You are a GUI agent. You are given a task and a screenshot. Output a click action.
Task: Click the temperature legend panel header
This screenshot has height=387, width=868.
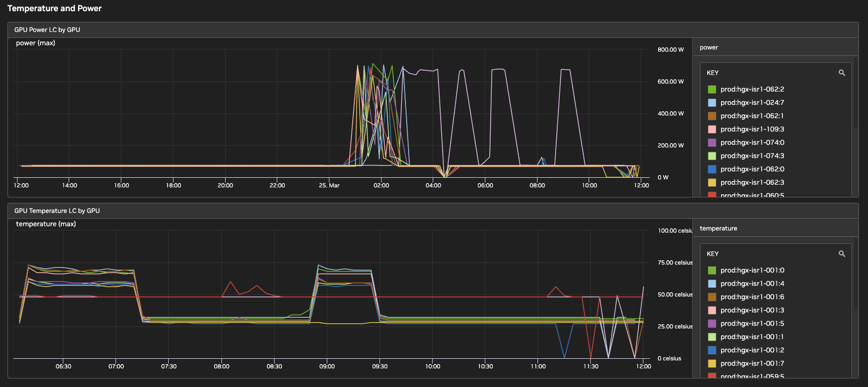tap(718, 228)
